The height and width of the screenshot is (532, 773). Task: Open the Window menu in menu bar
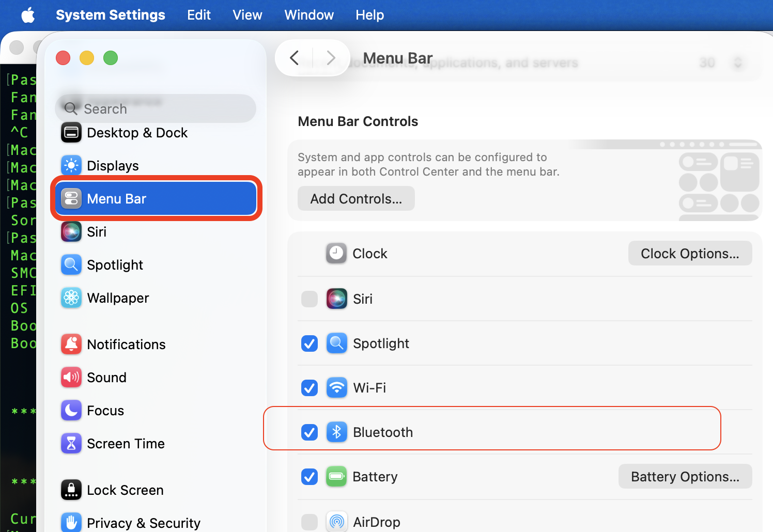(x=309, y=15)
